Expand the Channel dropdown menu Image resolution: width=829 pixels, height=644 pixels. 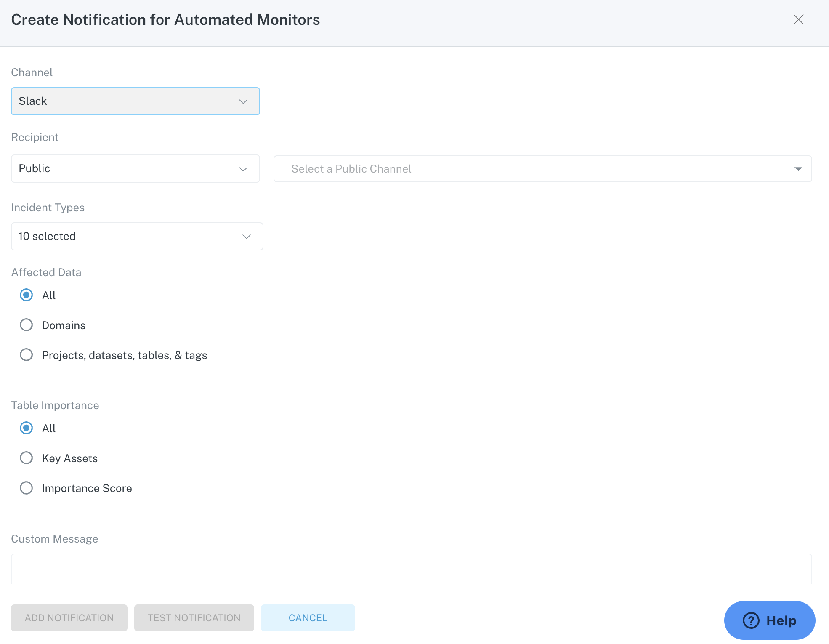click(x=135, y=101)
